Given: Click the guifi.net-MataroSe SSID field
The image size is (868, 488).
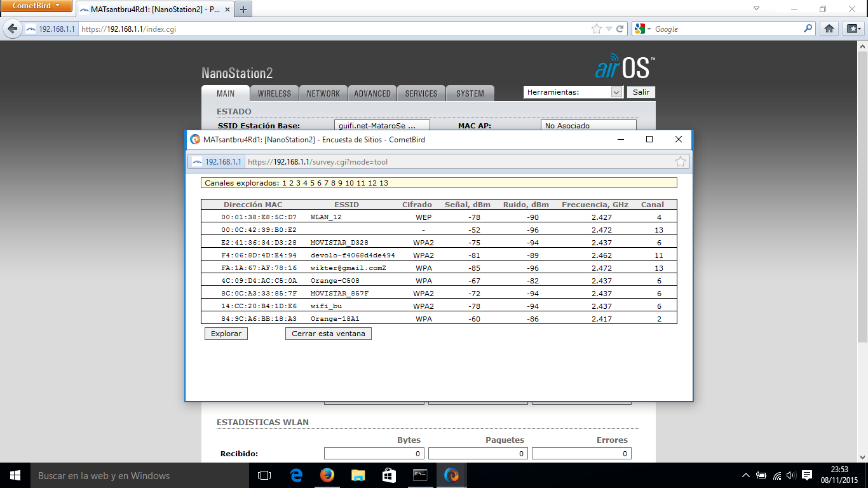Looking at the screenshot, I should [x=382, y=125].
